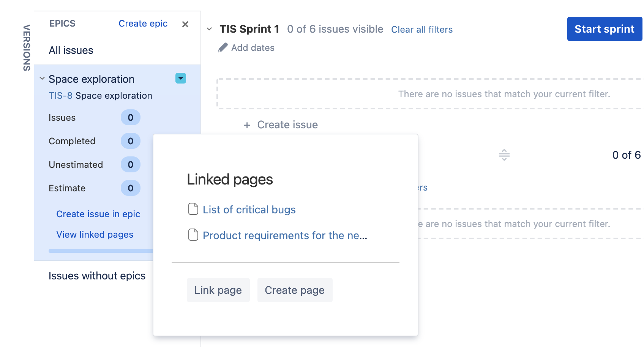Open the Create epic link
The image size is (644, 347).
tap(143, 24)
